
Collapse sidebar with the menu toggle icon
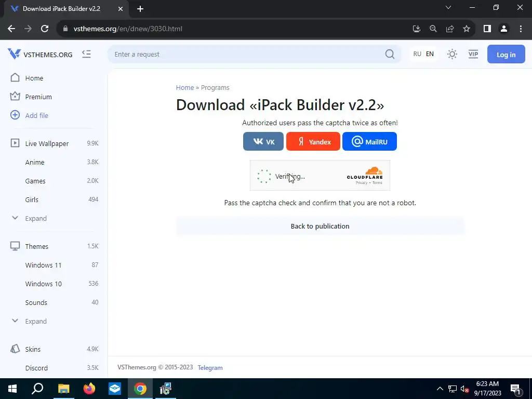(87, 54)
